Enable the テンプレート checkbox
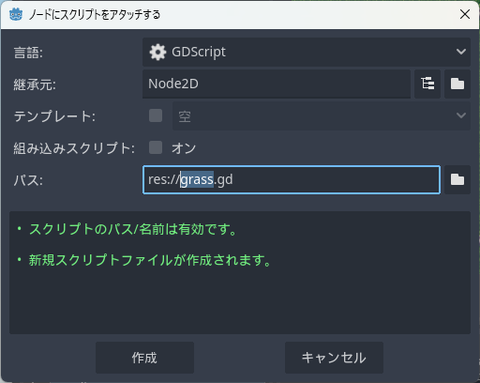This screenshot has height=383, width=480. tap(155, 116)
